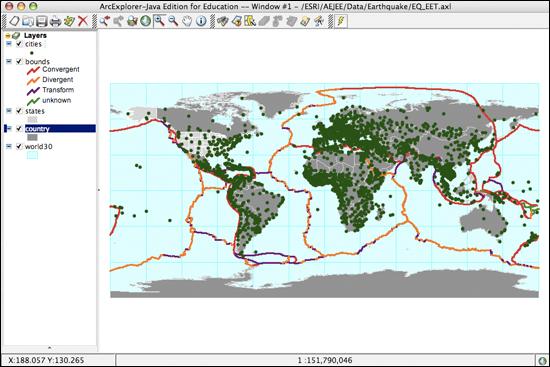Click the cities dot symbol in the legend
Image resolution: width=550 pixels, height=367 pixels.
click(x=32, y=53)
